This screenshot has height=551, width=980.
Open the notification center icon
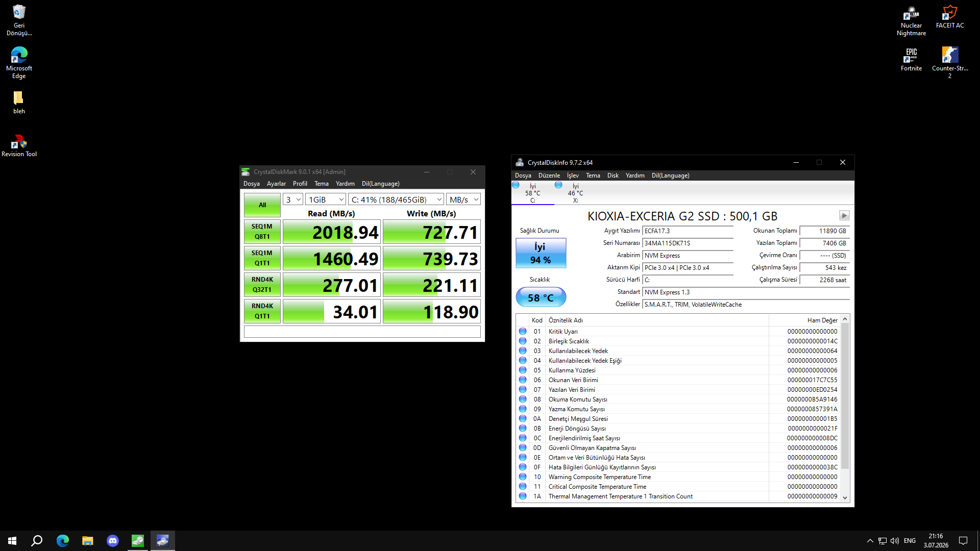963,541
